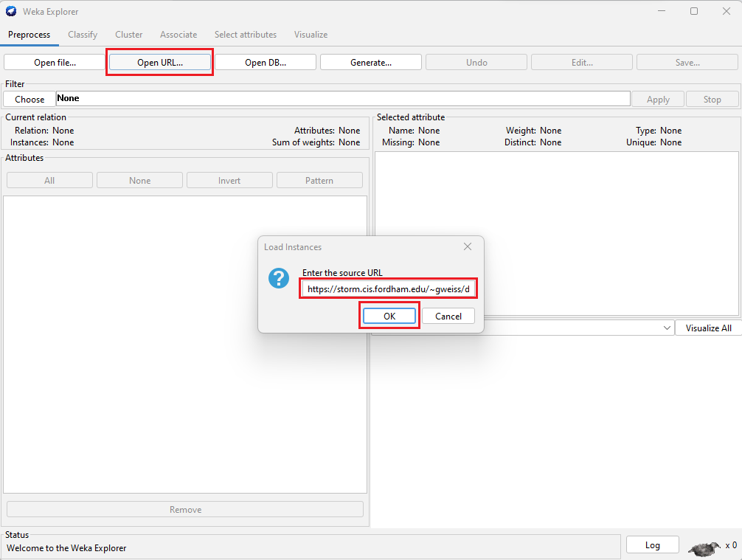Image resolution: width=742 pixels, height=560 pixels.
Task: Apply the selected filter
Action: tap(658, 100)
